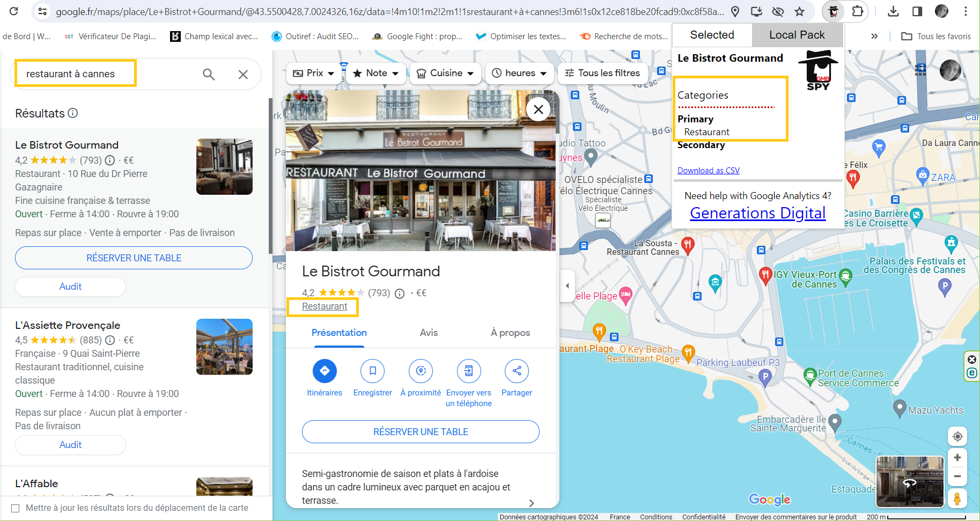Click the location pin icon in address bar

pyautogui.click(x=735, y=11)
